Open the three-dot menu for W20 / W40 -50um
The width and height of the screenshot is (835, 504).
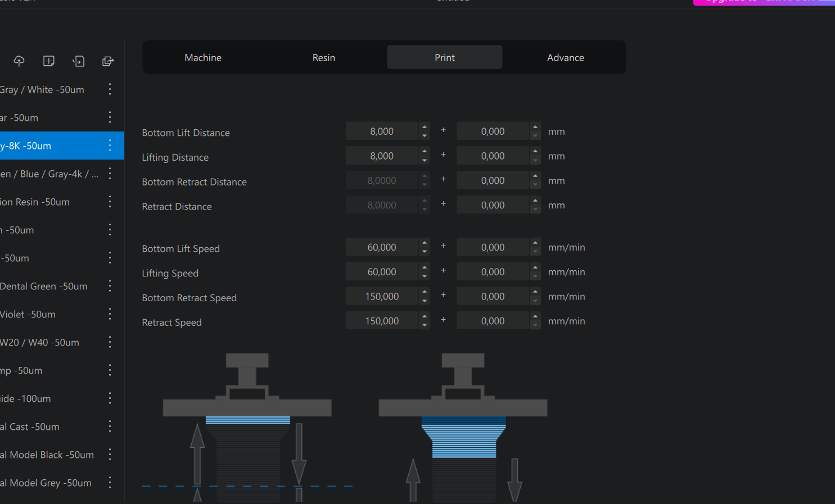[110, 342]
